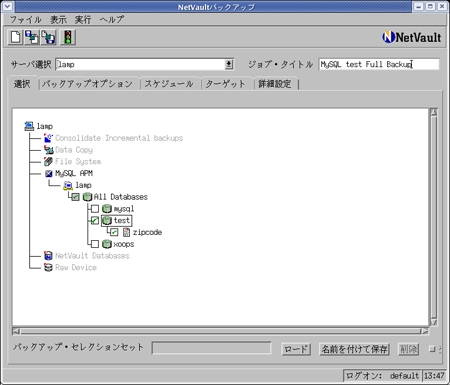Click the third toolbar icon with computers
The height and width of the screenshot is (385, 450).
pos(49,37)
